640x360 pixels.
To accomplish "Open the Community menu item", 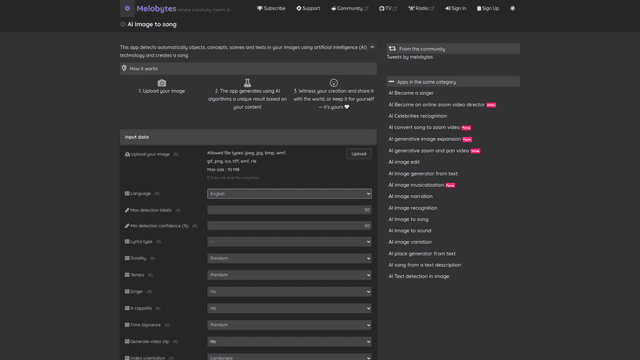I will click(x=349, y=8).
